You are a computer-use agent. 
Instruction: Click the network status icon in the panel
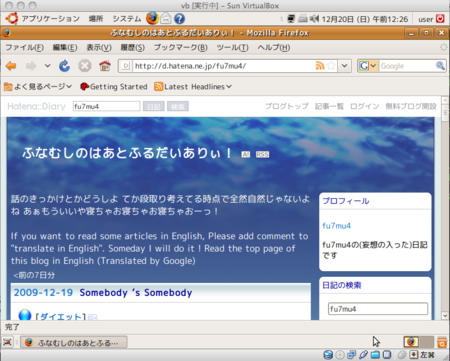coord(291,19)
